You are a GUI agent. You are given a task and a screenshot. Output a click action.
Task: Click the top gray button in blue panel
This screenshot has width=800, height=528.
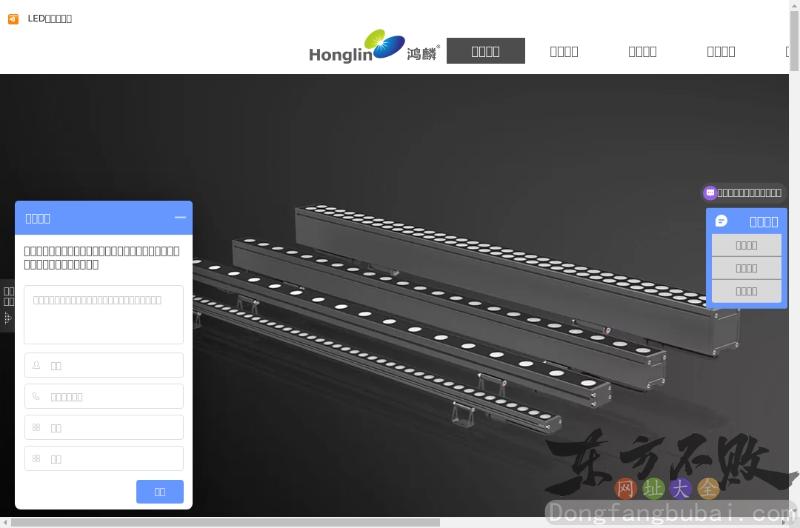[746, 245]
